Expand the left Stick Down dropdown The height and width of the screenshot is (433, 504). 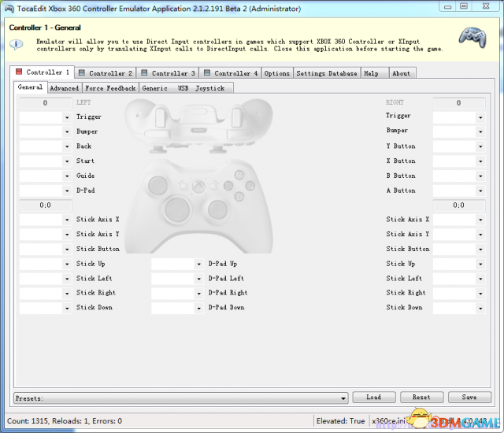(x=67, y=309)
